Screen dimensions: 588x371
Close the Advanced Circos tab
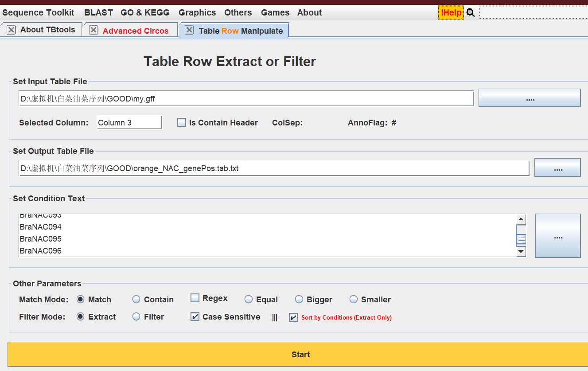(x=93, y=30)
